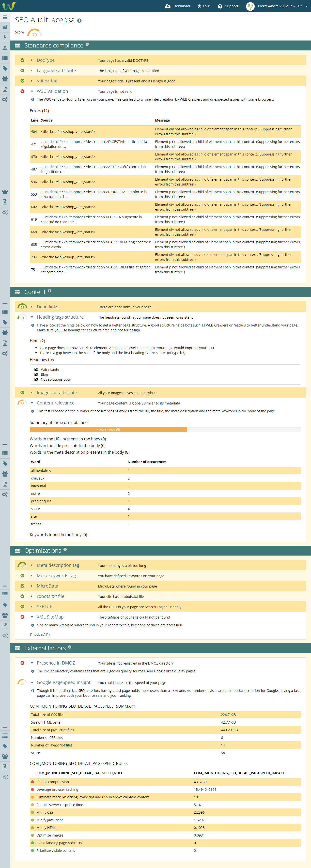Click the Presence in DMOZ label
Screen dimensions: 311x868
(x=56, y=663)
